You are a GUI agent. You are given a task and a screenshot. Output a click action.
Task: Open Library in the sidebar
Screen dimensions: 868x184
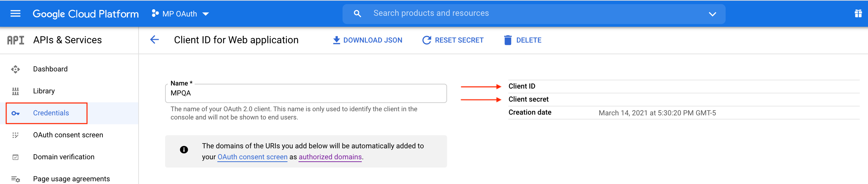(x=69, y=91)
